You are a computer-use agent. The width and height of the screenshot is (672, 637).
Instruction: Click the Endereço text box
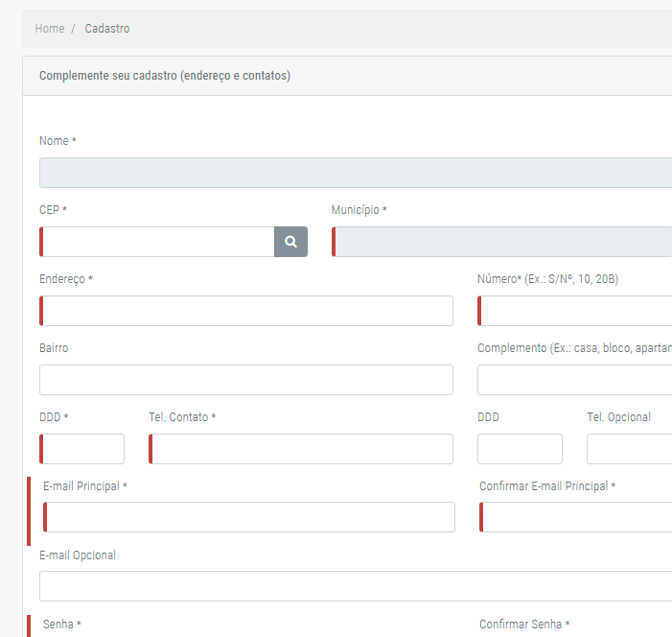point(246,311)
